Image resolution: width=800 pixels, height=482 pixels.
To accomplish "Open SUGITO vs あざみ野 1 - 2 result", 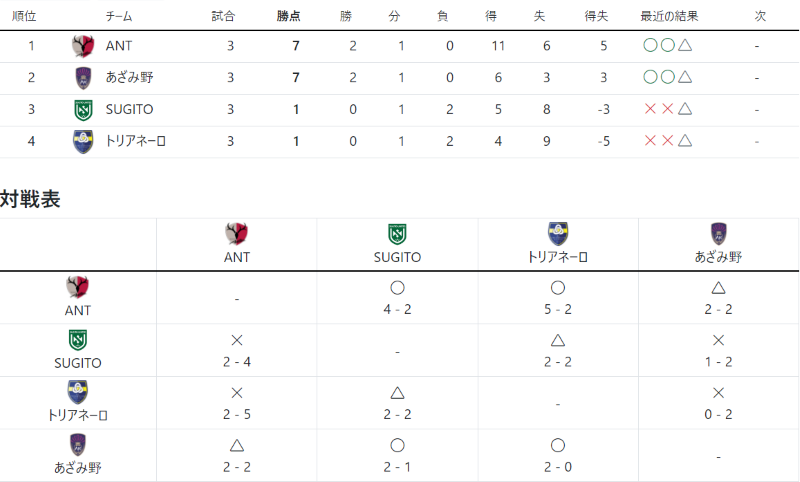I will tap(718, 362).
